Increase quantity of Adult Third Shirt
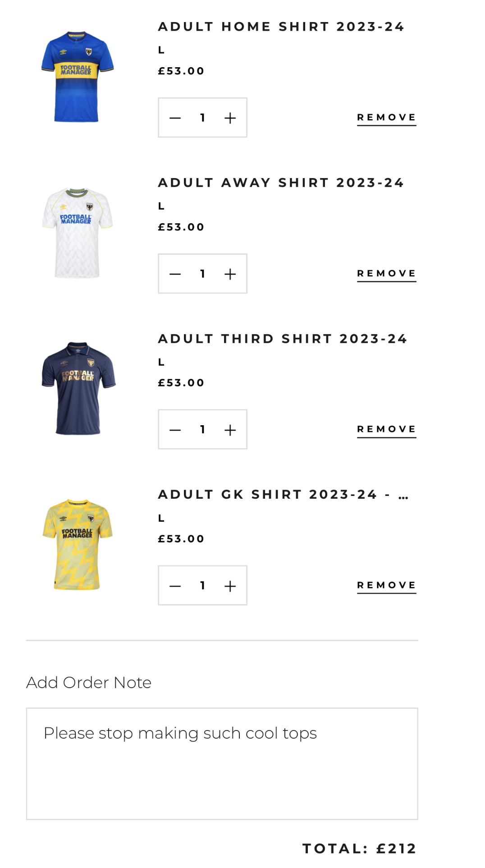This screenshot has width=485, height=868. point(230,430)
